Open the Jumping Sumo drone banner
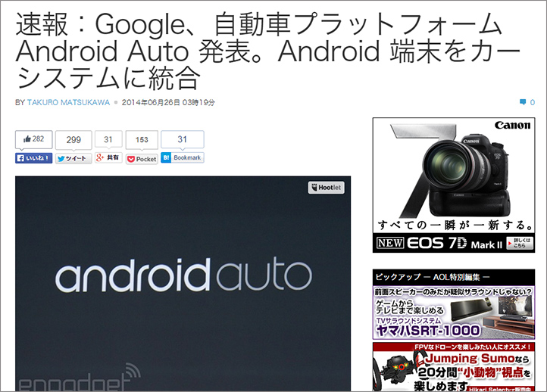Image resolution: width=547 pixels, height=392 pixels. pos(454,367)
